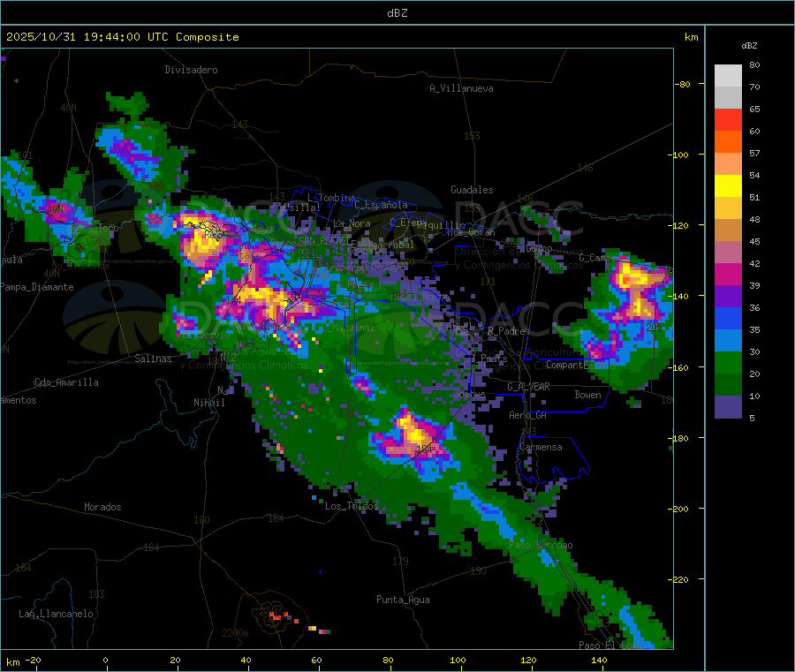The width and height of the screenshot is (795, 672).
Task: Click the Cda_Amarilla label
Action: [x=66, y=382]
